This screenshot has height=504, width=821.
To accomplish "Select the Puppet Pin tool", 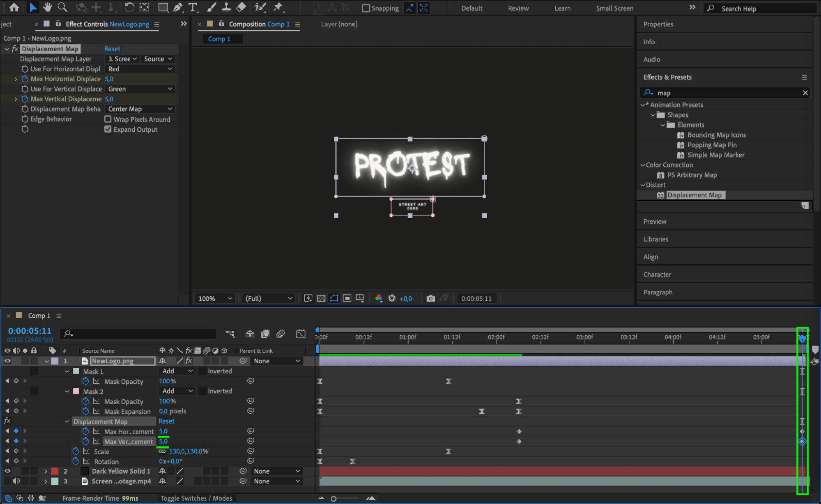I will click(278, 7).
